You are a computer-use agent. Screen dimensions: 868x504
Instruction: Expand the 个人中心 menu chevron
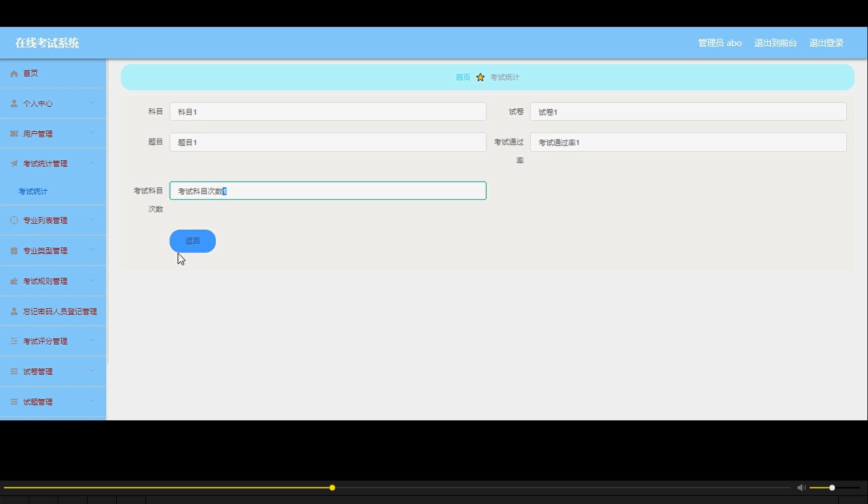pos(92,103)
